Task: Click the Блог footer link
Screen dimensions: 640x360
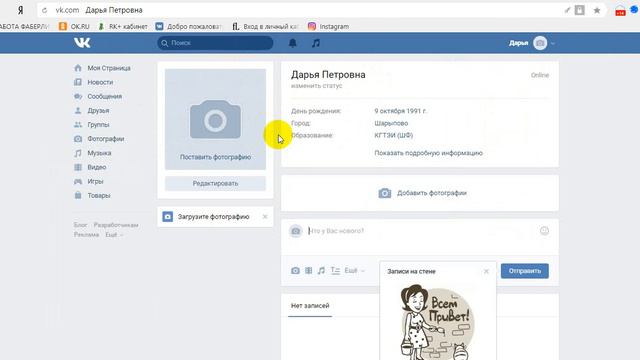Action: (80, 225)
